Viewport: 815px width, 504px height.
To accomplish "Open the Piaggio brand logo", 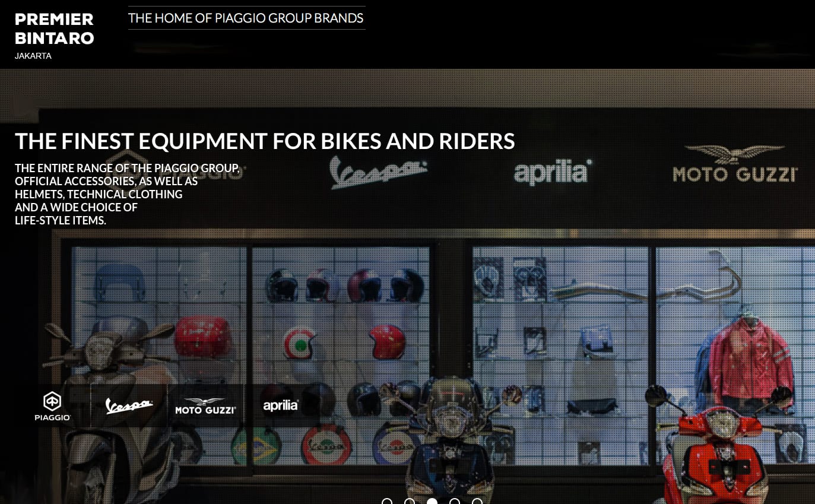I will click(52, 406).
